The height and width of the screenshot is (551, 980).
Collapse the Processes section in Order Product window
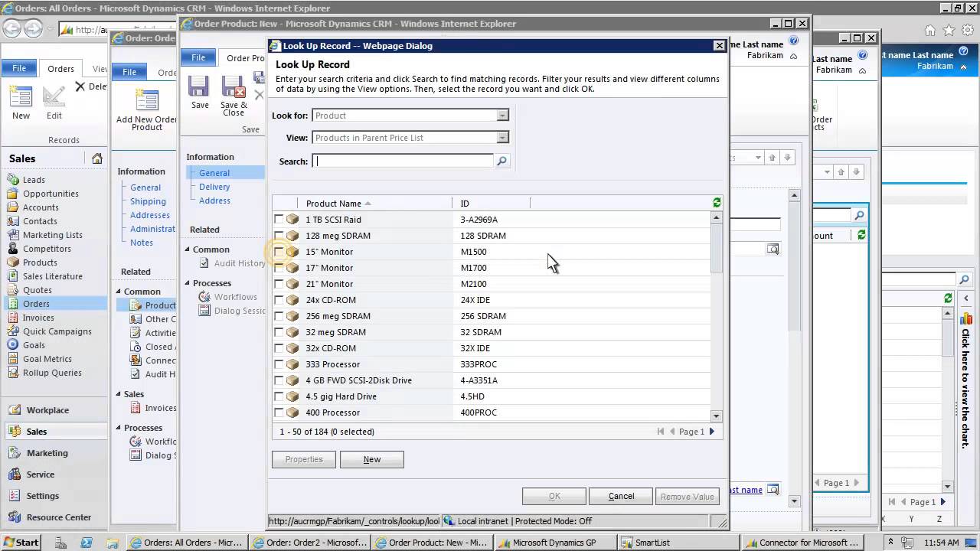[x=188, y=283]
